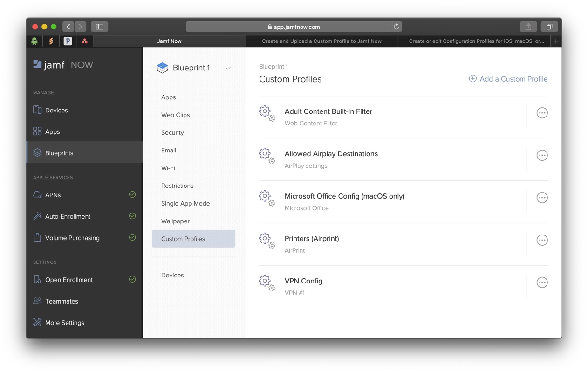This screenshot has width=588, height=373.
Task: Select the Restrictions menu item
Action: 177,186
